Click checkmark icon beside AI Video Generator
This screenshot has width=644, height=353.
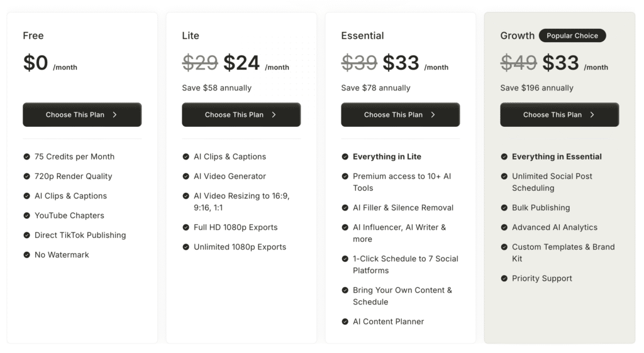(x=186, y=176)
